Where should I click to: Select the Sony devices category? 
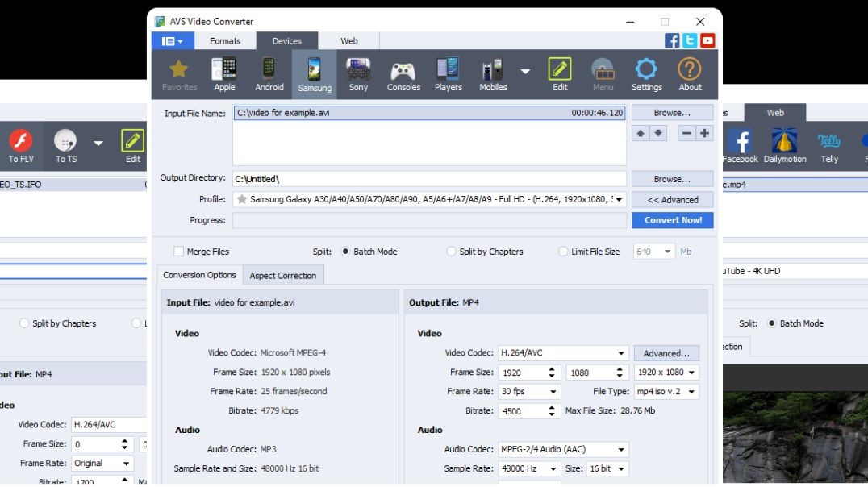coord(358,75)
